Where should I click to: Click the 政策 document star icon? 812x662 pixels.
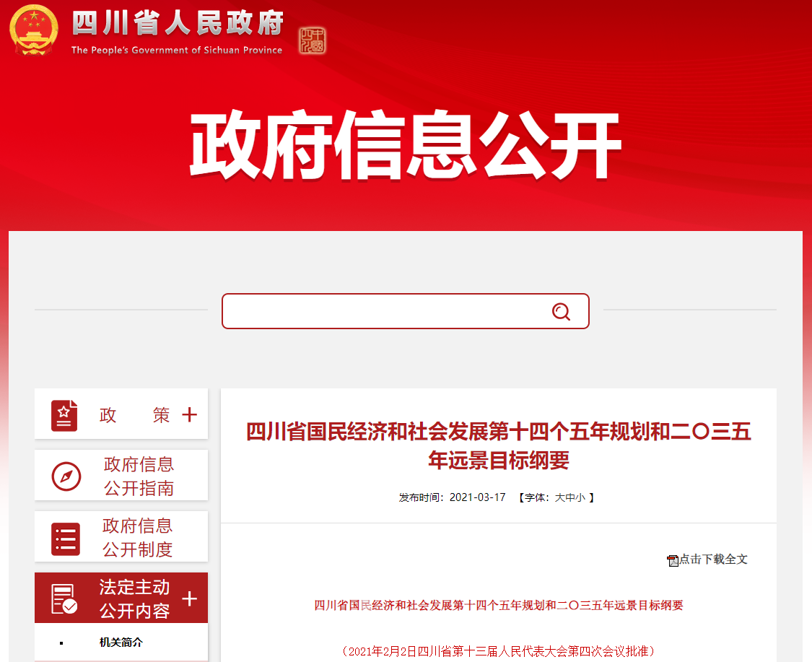pos(64,415)
